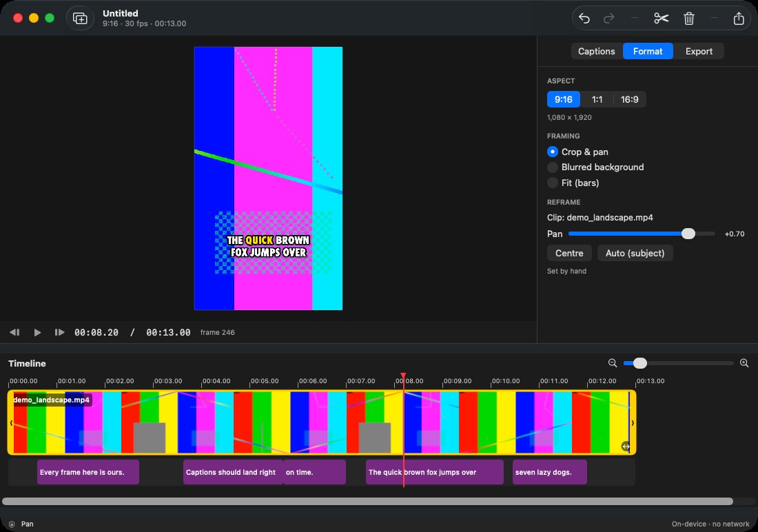Click the 'frame 246' readout
Viewport: 758px width, 532px height.
click(218, 332)
